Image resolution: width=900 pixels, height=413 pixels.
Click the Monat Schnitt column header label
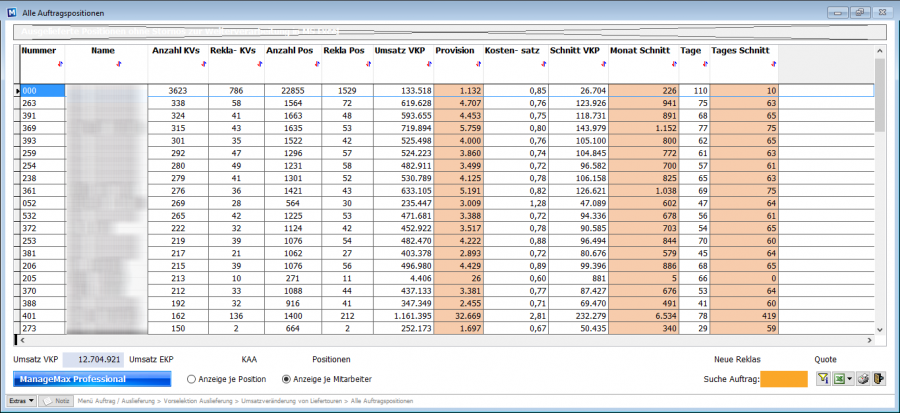tap(640, 50)
